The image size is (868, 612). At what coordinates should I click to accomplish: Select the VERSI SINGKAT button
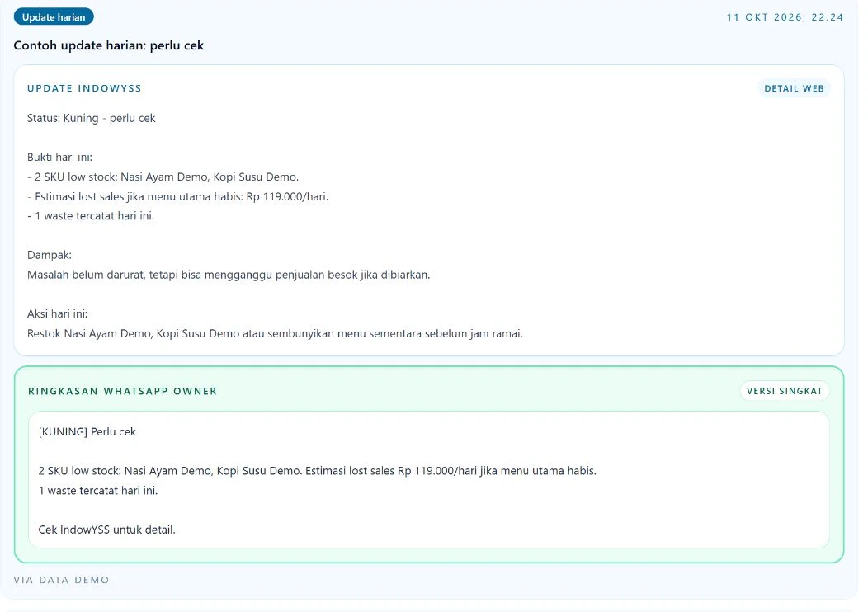(785, 391)
